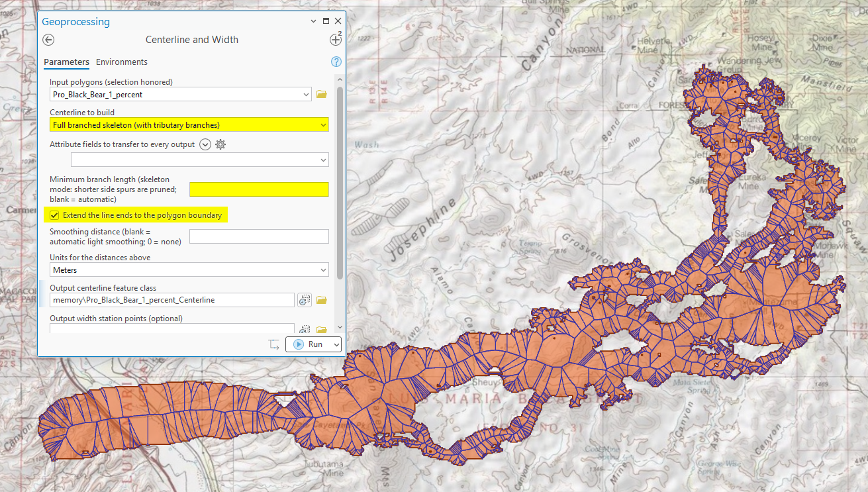
Task: Click the 'Tubutama Mine' map label
Action: coord(324,469)
